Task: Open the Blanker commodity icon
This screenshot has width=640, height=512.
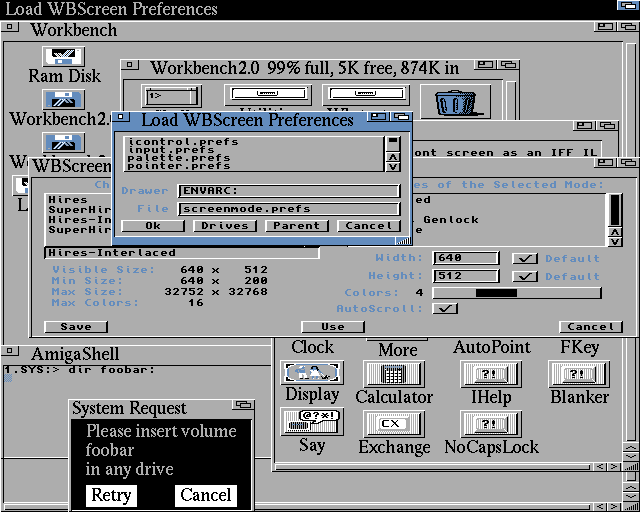Action: pyautogui.click(x=579, y=373)
